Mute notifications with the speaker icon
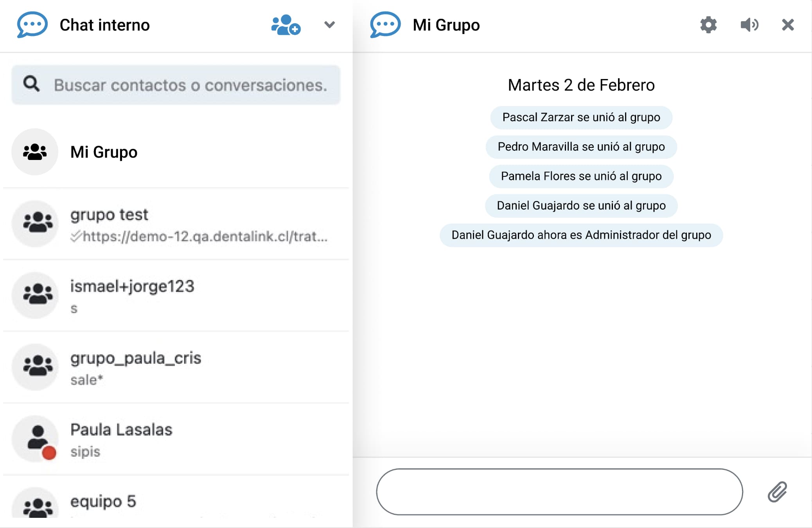This screenshot has height=528, width=812. pyautogui.click(x=749, y=25)
